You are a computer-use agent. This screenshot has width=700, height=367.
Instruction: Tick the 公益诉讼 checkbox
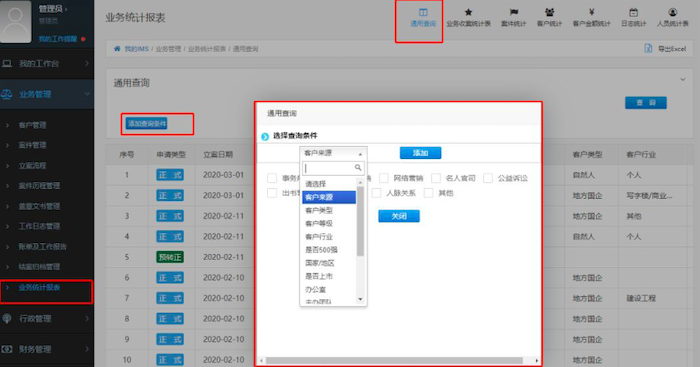488,178
